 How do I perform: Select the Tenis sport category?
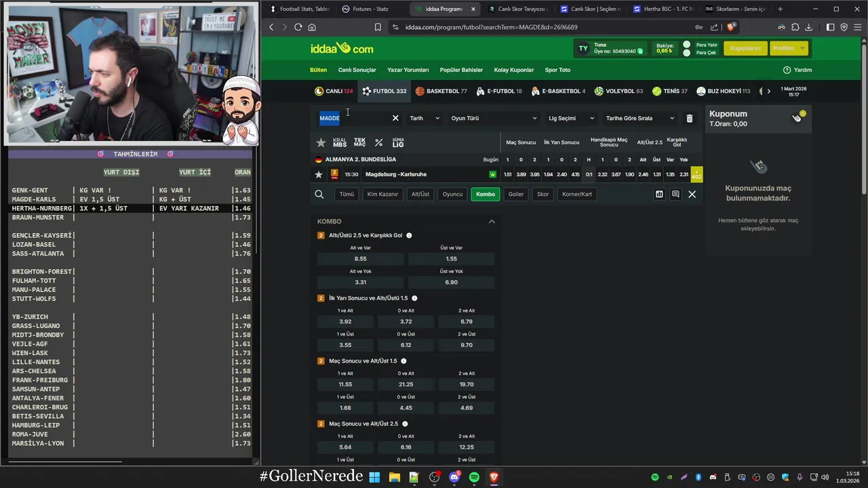669,91
